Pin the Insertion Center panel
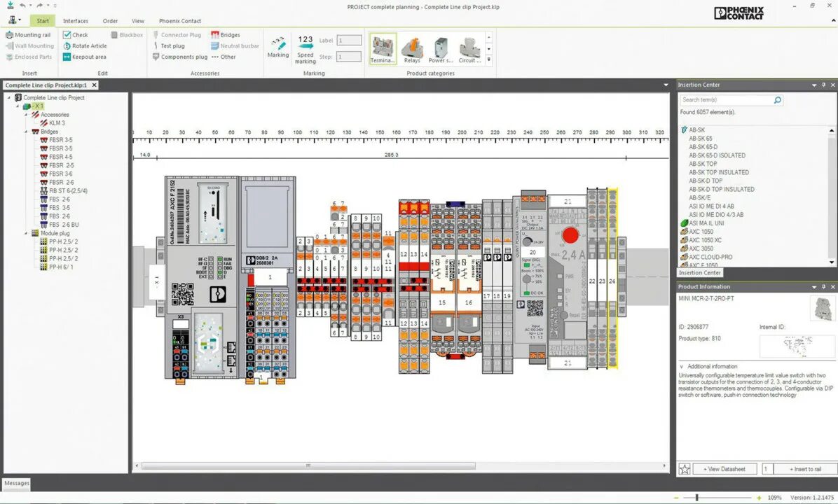838x504 pixels. [823, 85]
